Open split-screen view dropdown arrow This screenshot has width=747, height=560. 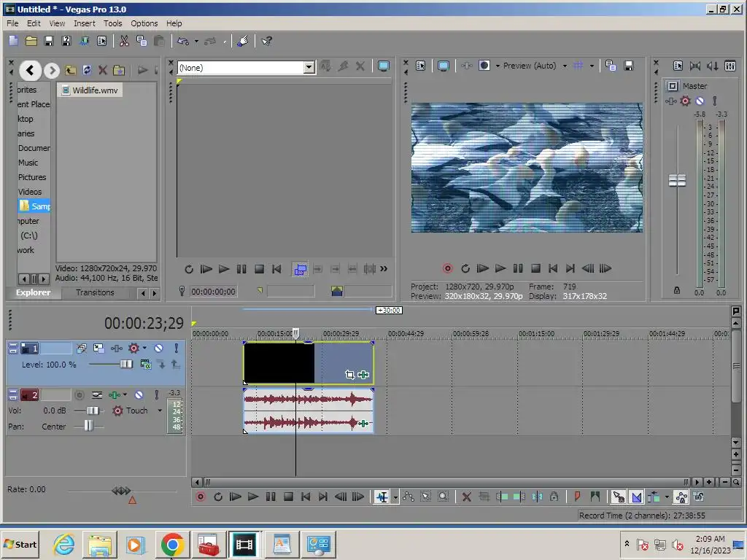point(498,66)
